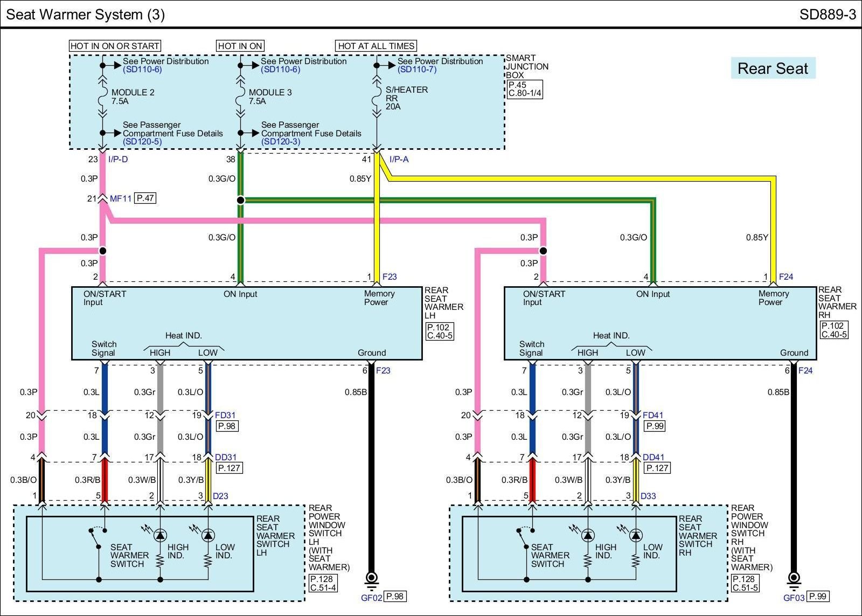Select the S/HEATER RR 20A fuse symbol
Viewport: 862px width, 616px height.
pyautogui.click(x=377, y=98)
